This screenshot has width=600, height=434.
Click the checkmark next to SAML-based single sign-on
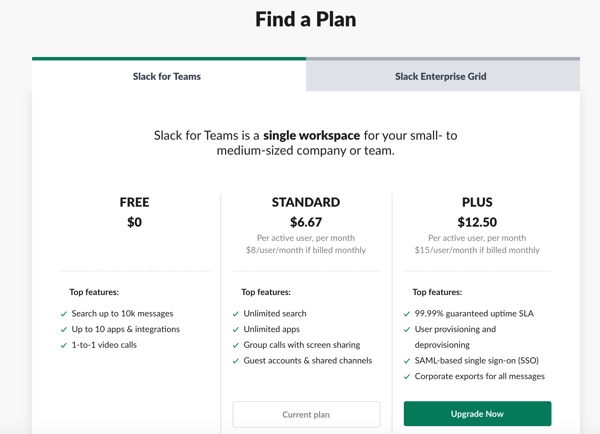pos(407,361)
